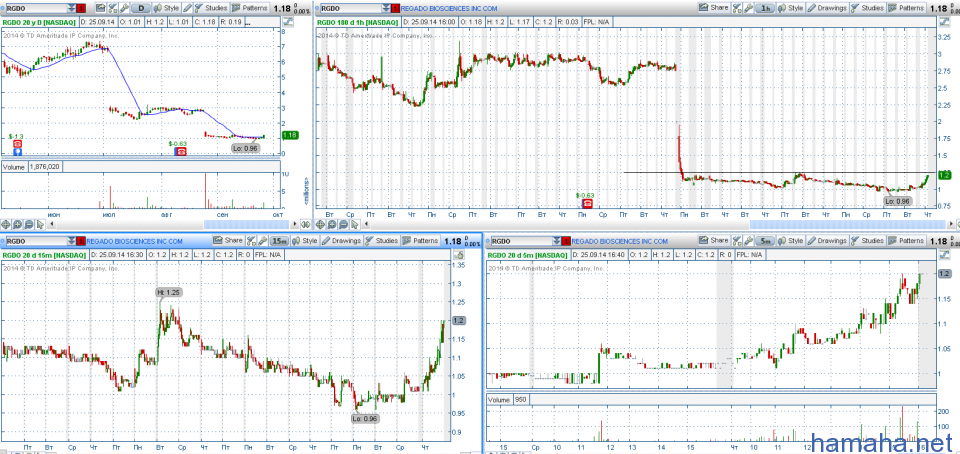This screenshot has width=960, height=454.
Task: Open symbol dropdown in 15m chart panel
Action: [x=72, y=241]
